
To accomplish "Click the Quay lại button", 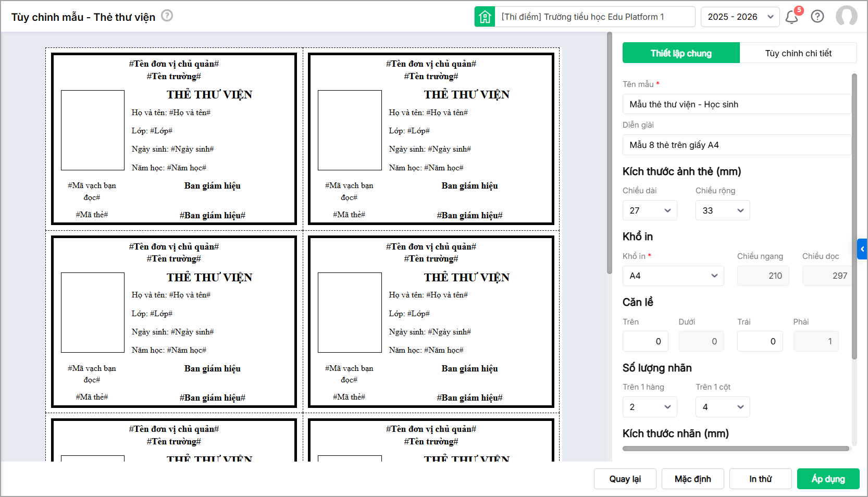I will click(625, 479).
